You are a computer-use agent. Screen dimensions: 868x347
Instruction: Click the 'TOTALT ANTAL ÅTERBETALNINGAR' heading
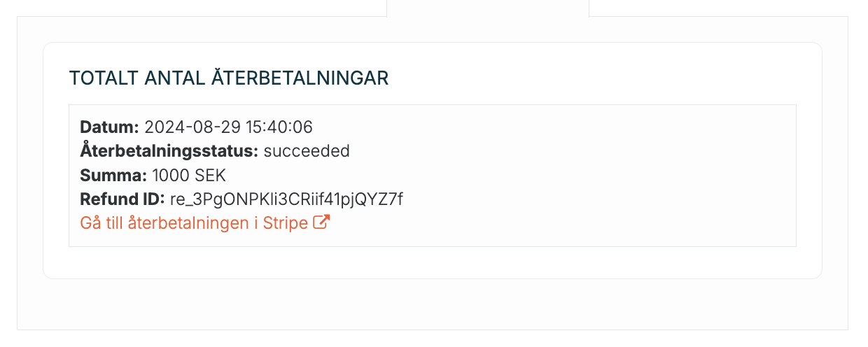coord(229,78)
